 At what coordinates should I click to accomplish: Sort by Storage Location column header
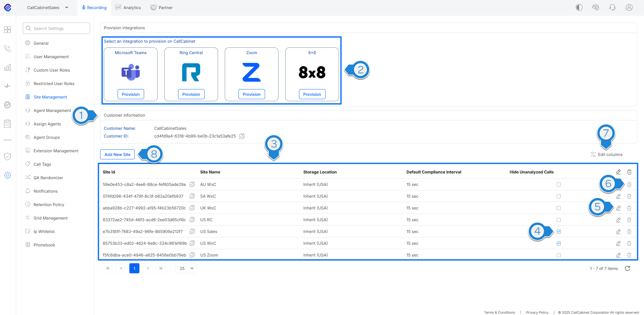pyautogui.click(x=320, y=172)
